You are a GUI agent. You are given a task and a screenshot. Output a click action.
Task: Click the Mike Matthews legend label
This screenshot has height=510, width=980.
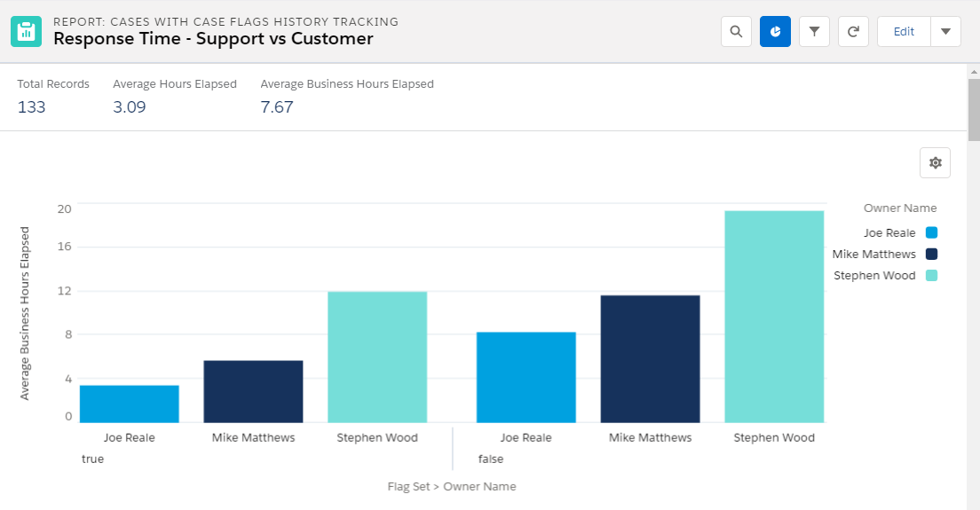coord(873,254)
